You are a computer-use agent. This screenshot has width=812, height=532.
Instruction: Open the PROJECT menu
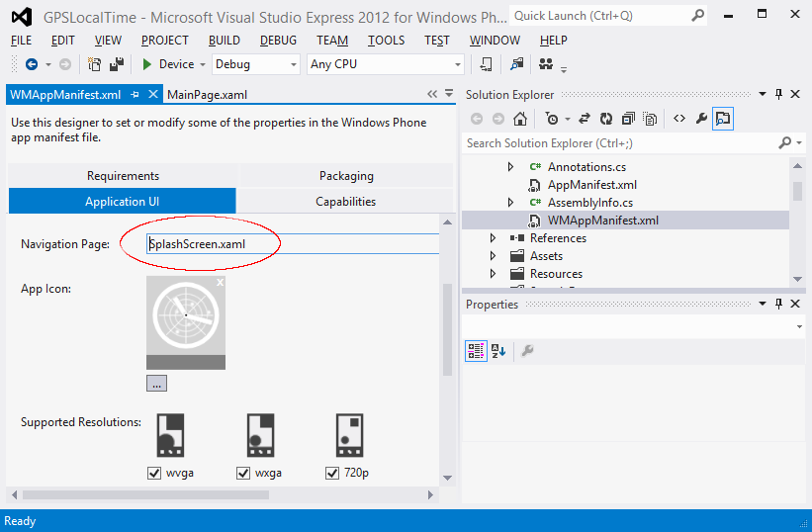click(x=165, y=41)
